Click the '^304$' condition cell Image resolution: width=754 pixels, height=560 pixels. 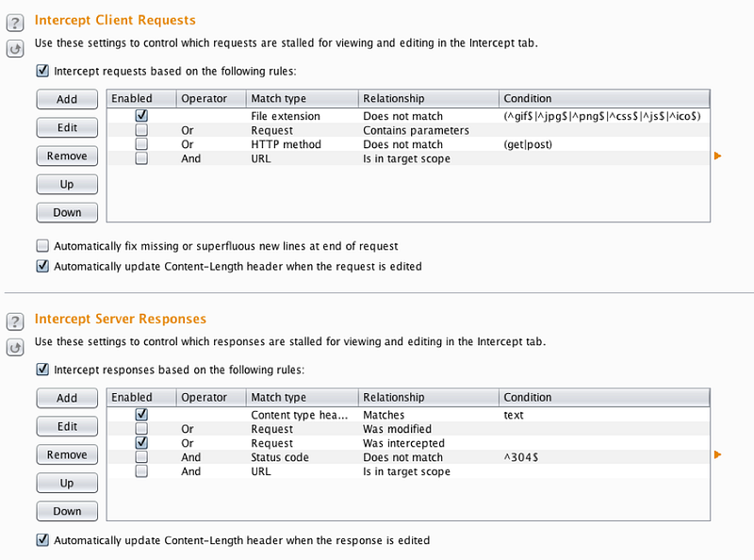[x=604, y=457]
